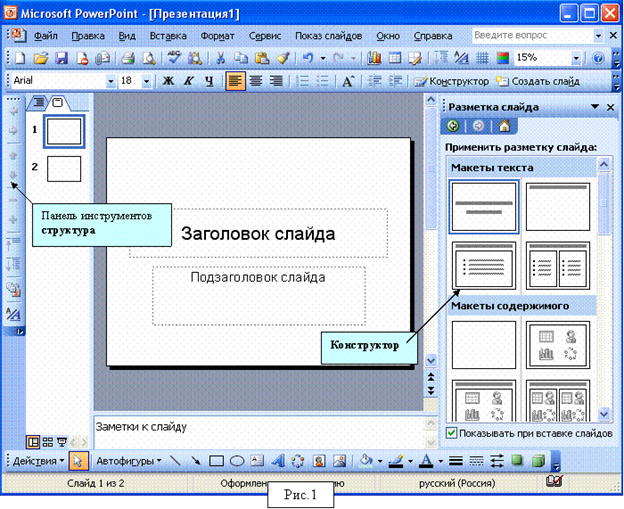Click the task pane Home button
This screenshot has width=624, height=509.
point(504,126)
